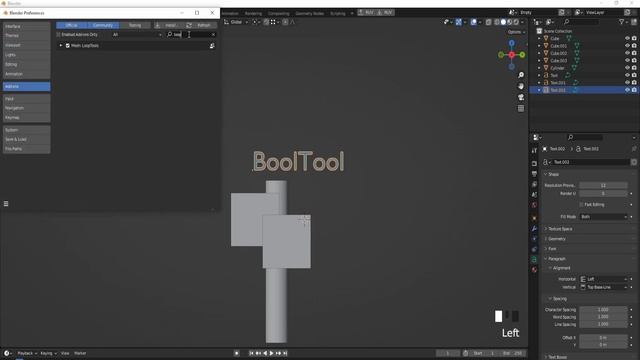Open the Interface section in Preferences
This screenshot has width=640, height=360.
click(27, 26)
